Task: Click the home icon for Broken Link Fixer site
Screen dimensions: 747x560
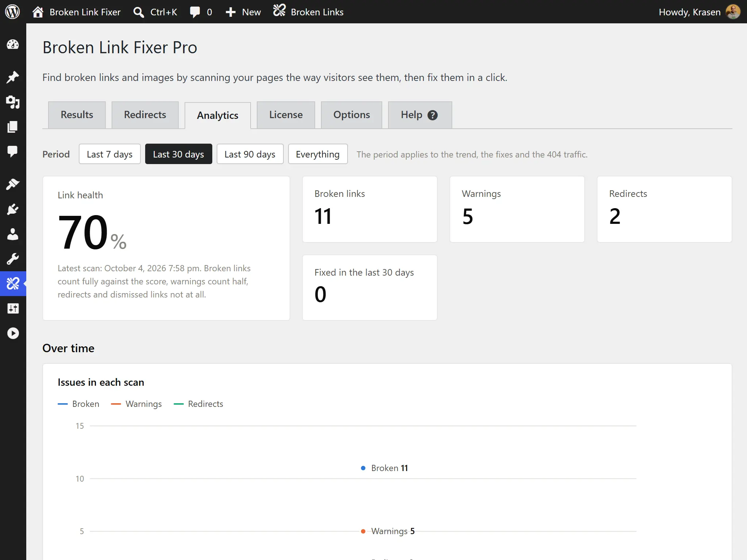Action: 38,12
